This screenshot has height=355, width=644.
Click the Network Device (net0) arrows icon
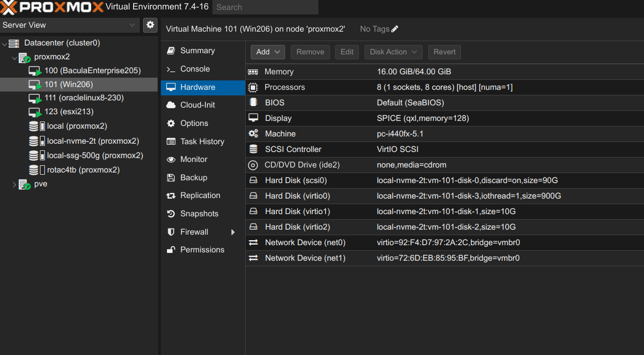pos(253,242)
